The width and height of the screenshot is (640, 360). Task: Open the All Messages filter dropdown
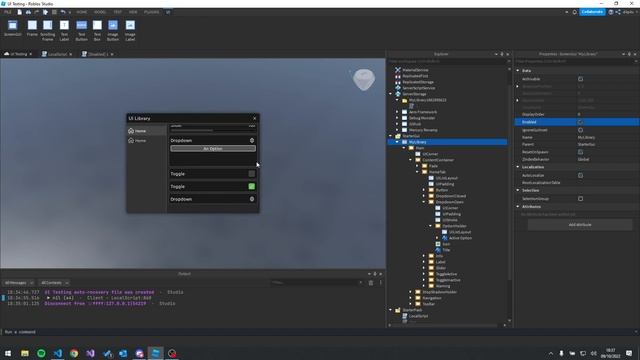point(19,283)
